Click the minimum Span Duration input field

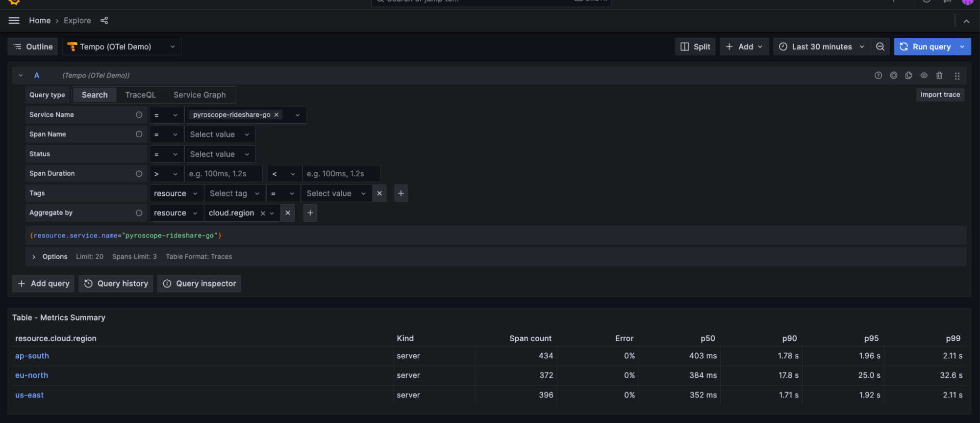tap(224, 174)
